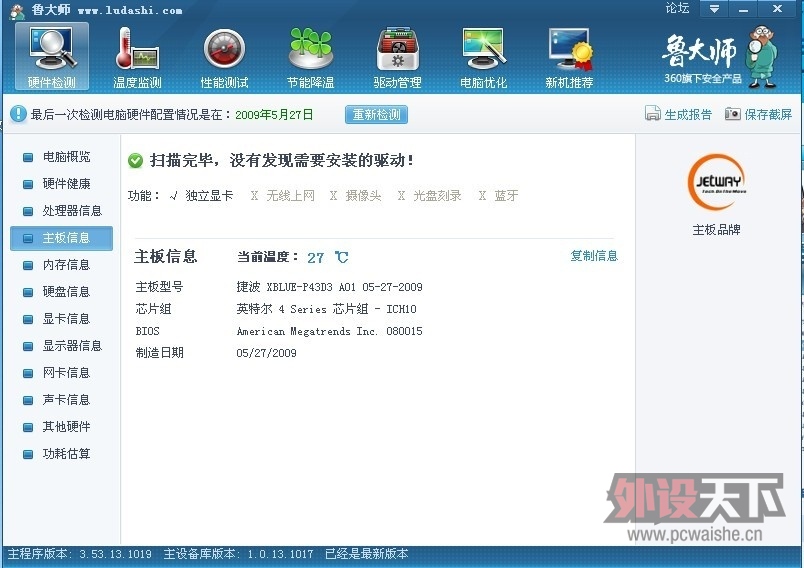Click the 蓝牙 feature label
804x568 pixels.
(506, 196)
